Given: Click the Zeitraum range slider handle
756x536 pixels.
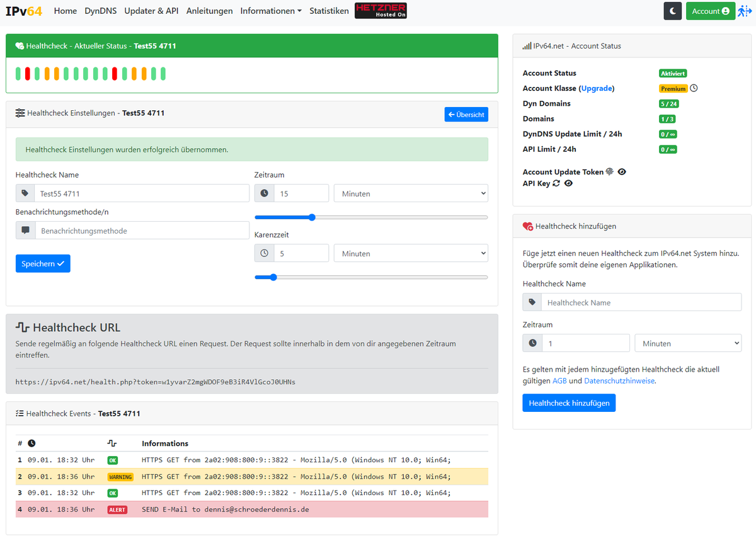Looking at the screenshot, I should (x=312, y=217).
